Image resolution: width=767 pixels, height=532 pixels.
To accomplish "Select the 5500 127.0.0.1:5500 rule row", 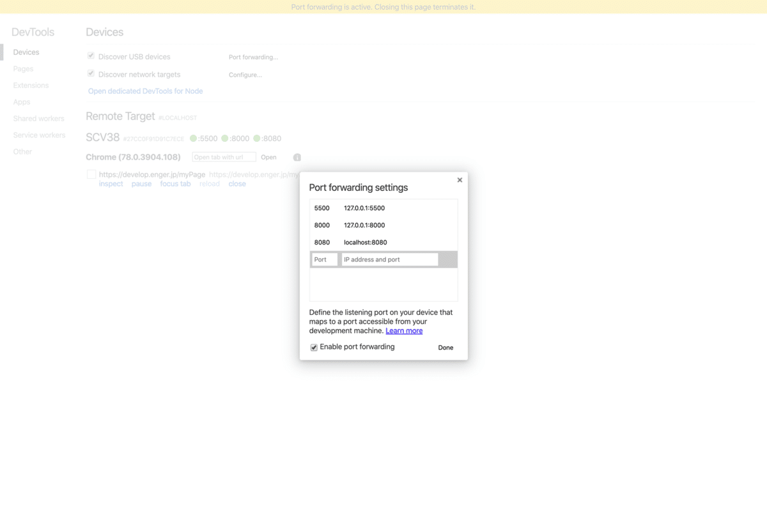I will coord(383,208).
